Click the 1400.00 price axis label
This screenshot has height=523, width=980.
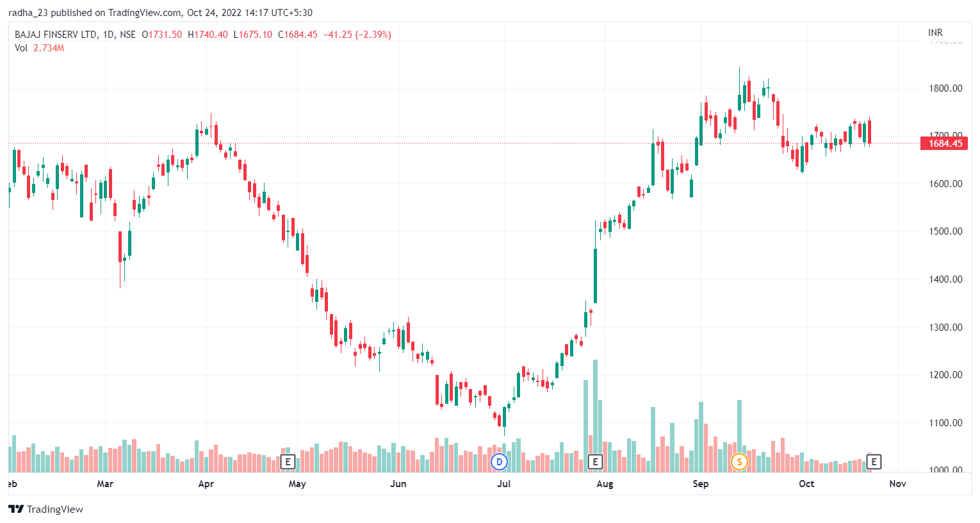click(945, 279)
